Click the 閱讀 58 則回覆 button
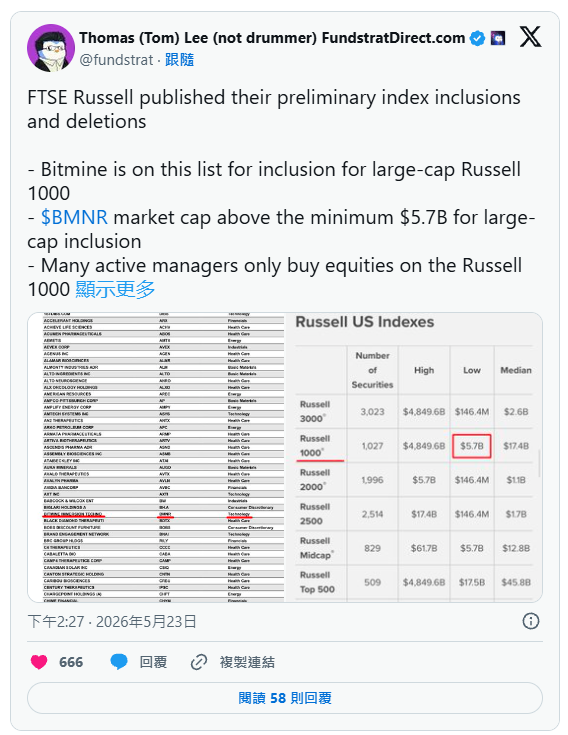568x735 pixels. coord(285,698)
